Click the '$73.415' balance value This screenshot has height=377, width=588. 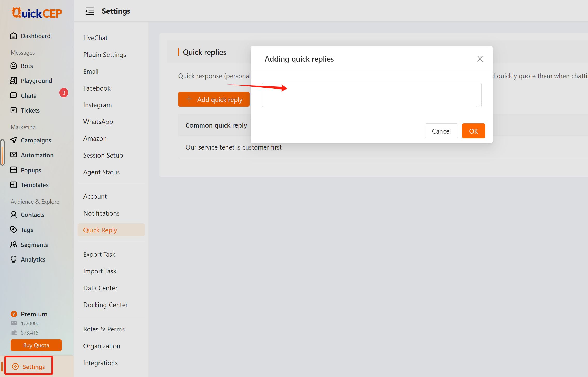30,333
